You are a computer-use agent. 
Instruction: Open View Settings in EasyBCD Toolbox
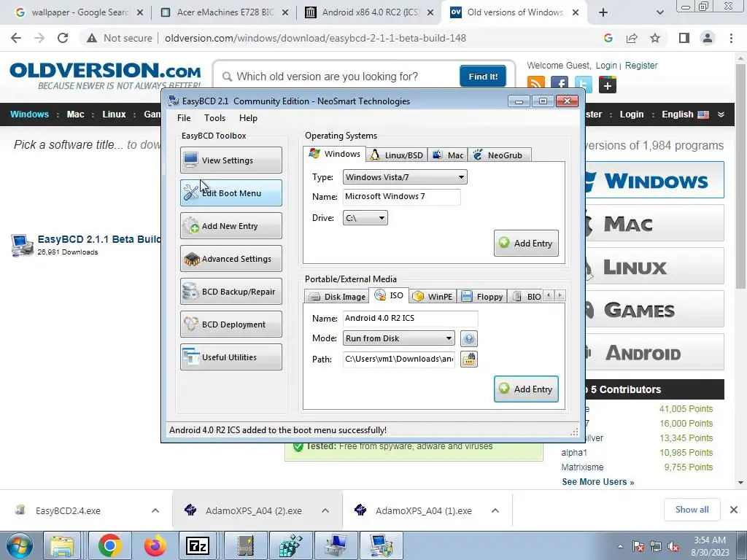231,160
